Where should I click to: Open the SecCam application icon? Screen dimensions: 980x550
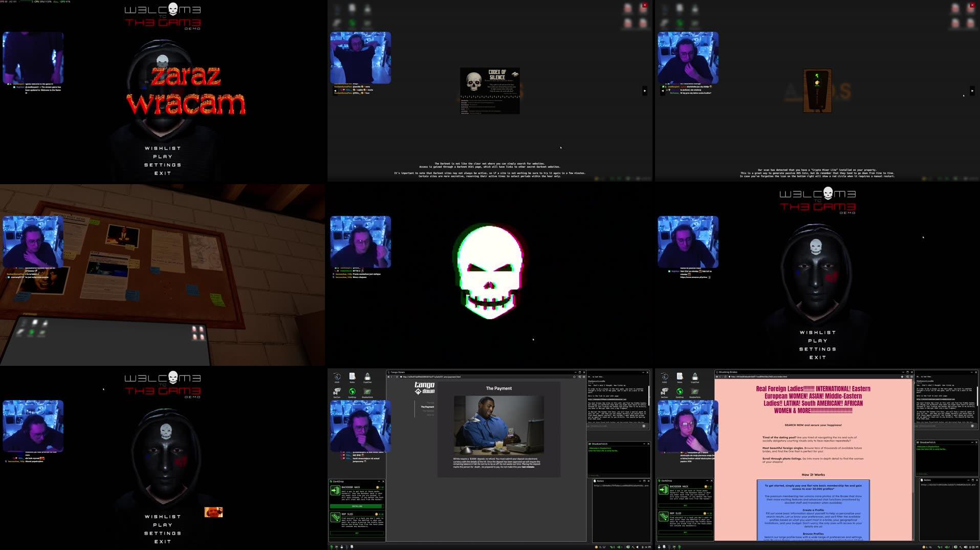point(337,391)
